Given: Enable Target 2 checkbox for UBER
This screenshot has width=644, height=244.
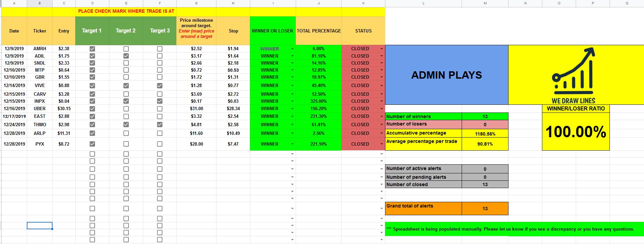Looking at the screenshot, I should point(126,109).
